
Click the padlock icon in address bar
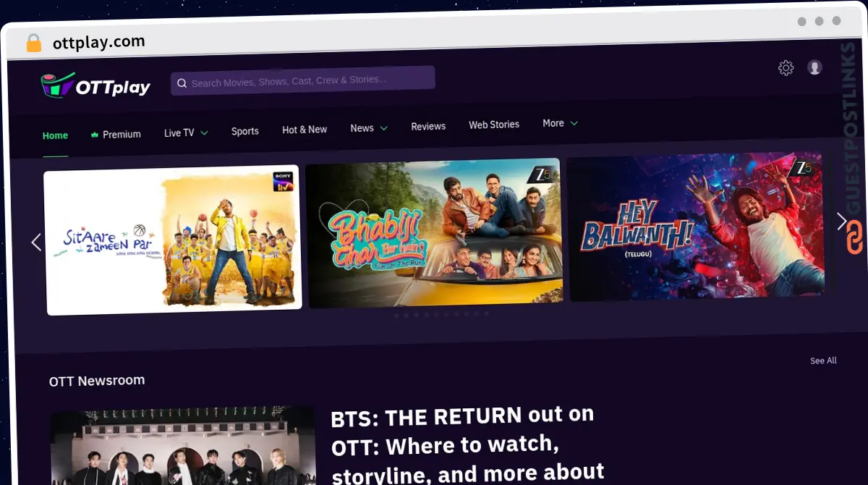[34, 43]
